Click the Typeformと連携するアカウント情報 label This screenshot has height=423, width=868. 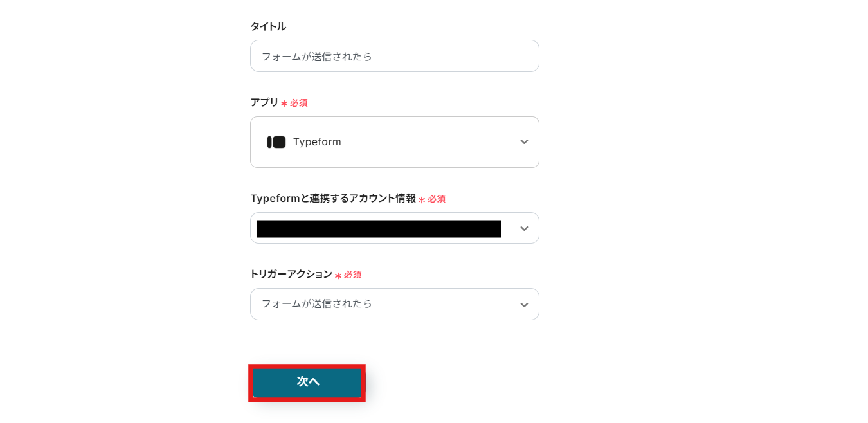point(333,198)
